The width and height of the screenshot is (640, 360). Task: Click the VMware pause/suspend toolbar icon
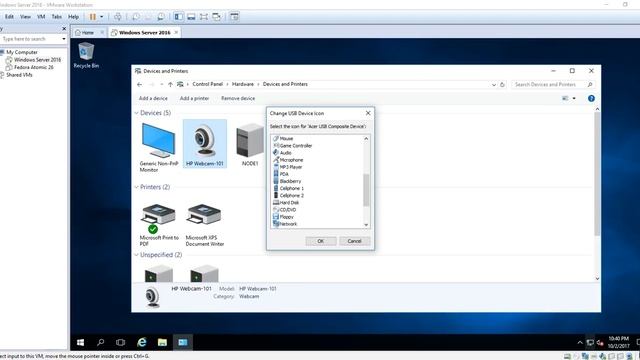[93, 17]
